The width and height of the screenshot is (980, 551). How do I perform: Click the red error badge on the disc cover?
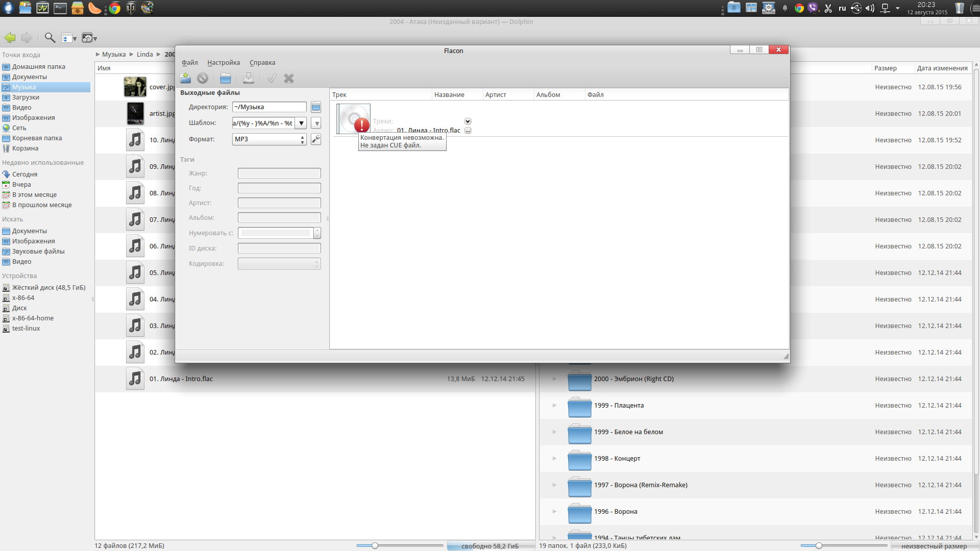[x=361, y=124]
